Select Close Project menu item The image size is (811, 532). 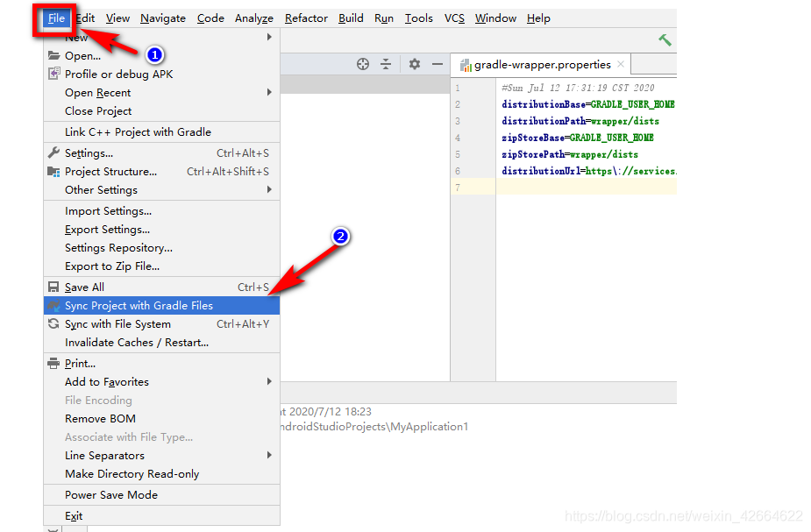point(162,111)
